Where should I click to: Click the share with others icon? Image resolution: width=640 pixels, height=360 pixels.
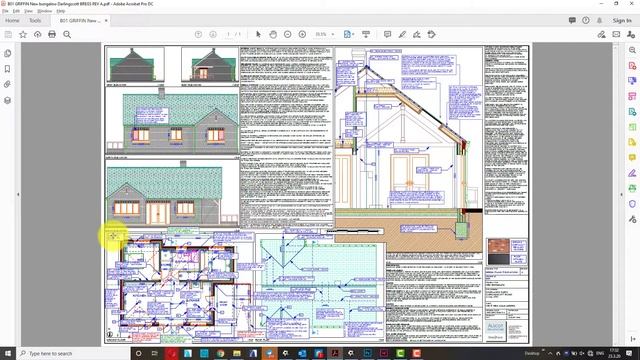point(631,35)
